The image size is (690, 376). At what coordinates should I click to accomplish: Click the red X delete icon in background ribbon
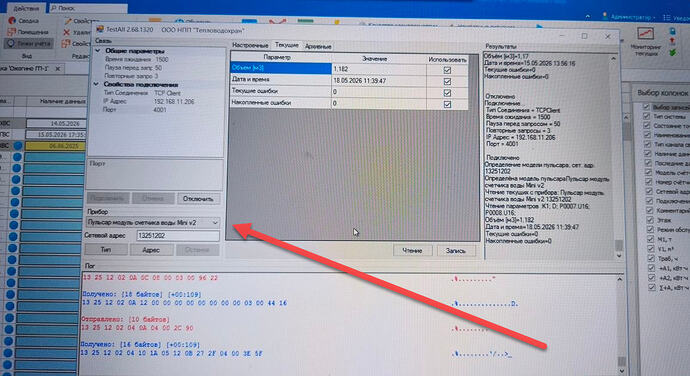pyautogui.click(x=66, y=32)
